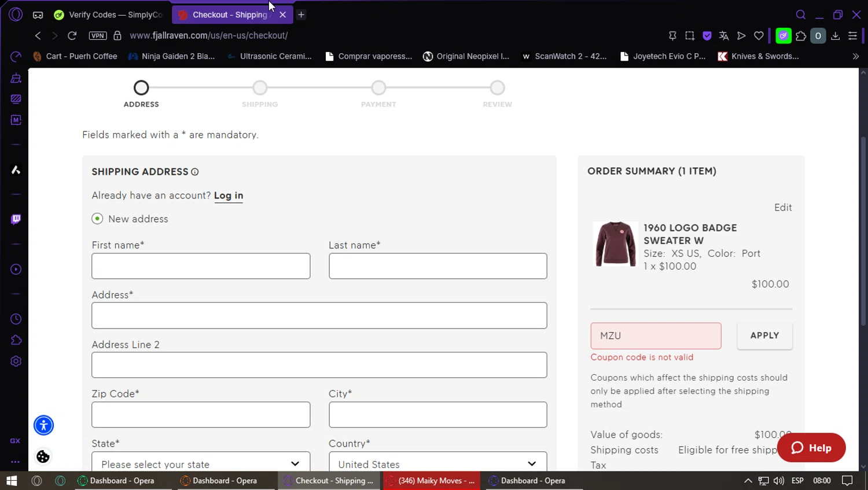Click the Shipping Address info icon
Image resolution: width=868 pixels, height=490 pixels.
point(195,172)
